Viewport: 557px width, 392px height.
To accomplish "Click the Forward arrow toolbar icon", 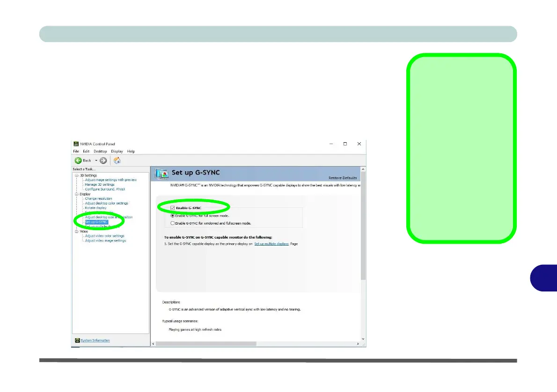I will (x=103, y=160).
